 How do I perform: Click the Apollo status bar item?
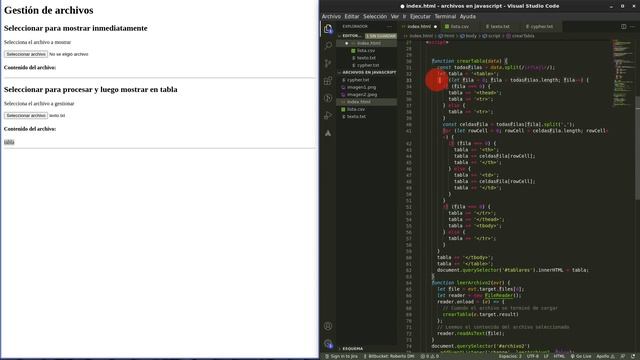(x=605, y=356)
